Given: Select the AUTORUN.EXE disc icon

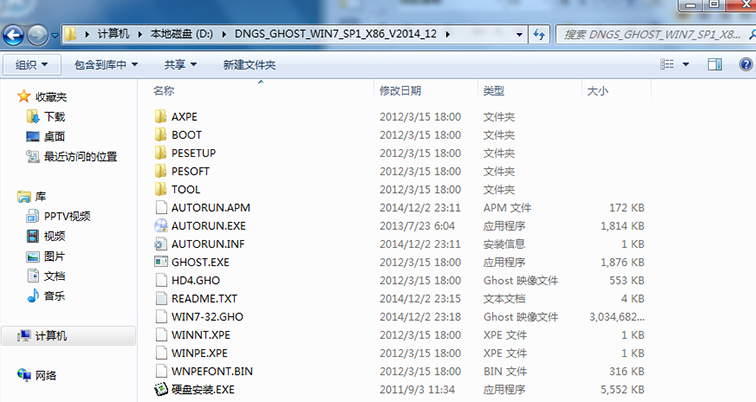Looking at the screenshot, I should [x=163, y=225].
